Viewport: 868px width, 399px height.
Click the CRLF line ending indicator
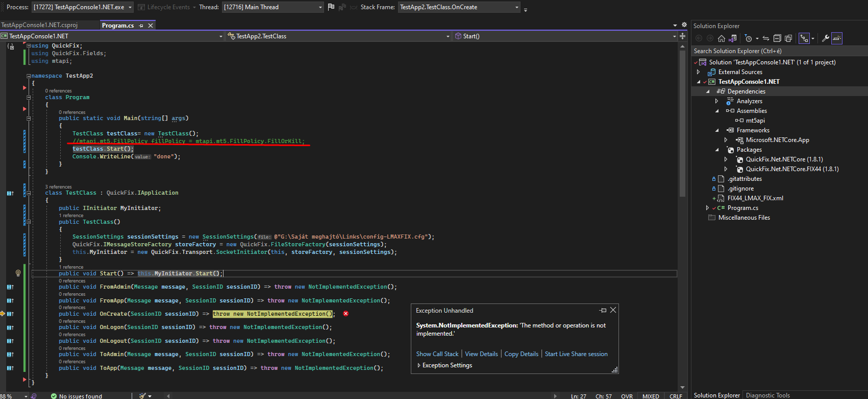pyautogui.click(x=676, y=396)
